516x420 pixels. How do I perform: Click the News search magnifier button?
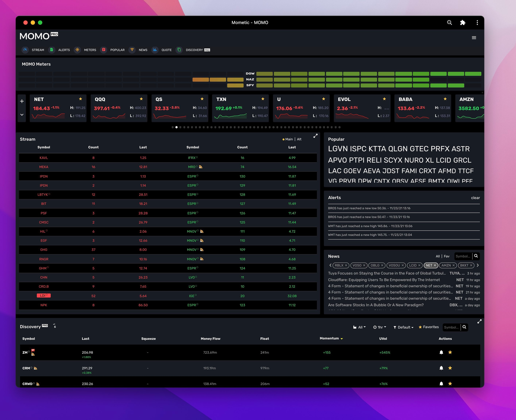(476, 256)
